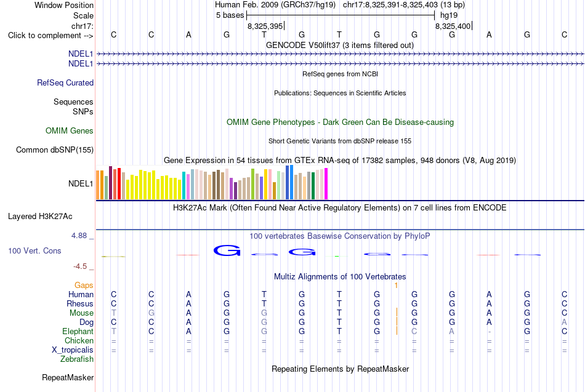Click 'Repeating Elements by RepeatMasker' title
Screen dimensions: 585x392
340,369
